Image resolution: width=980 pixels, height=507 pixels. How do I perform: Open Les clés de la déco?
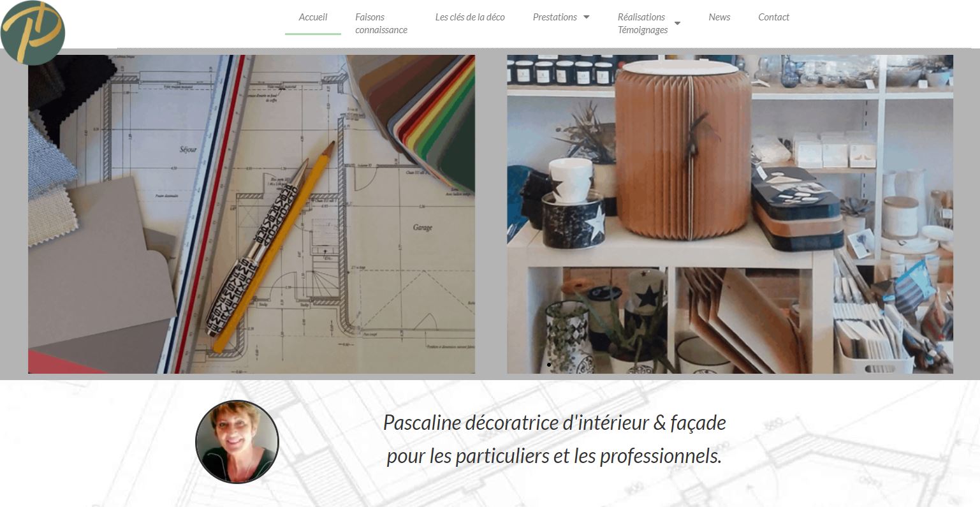pyautogui.click(x=470, y=17)
